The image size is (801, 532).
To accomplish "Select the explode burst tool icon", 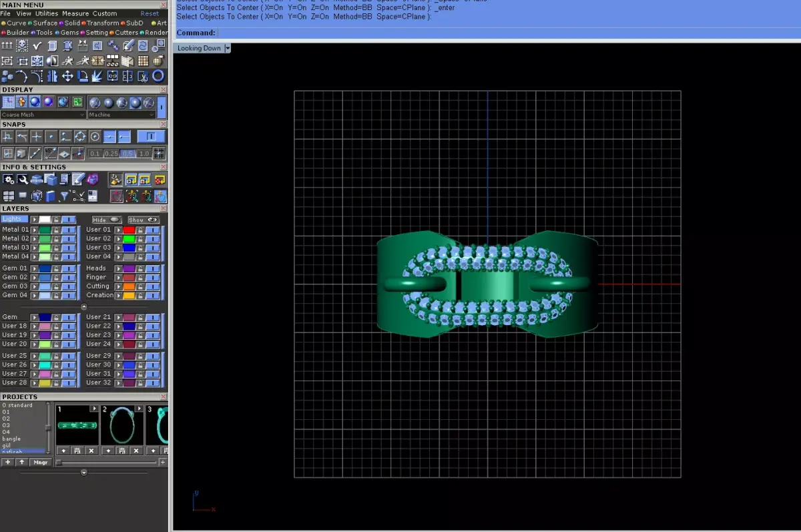I will tap(97, 76).
